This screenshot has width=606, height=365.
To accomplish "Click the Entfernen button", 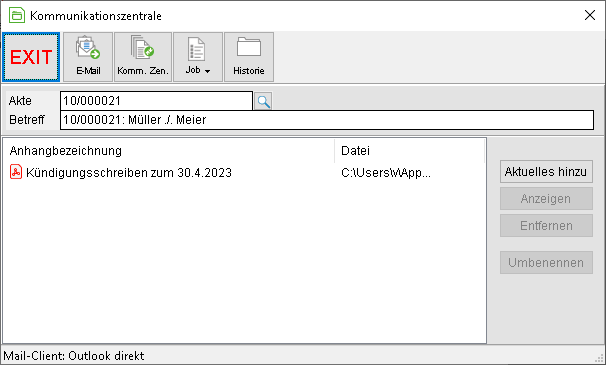I will (546, 226).
